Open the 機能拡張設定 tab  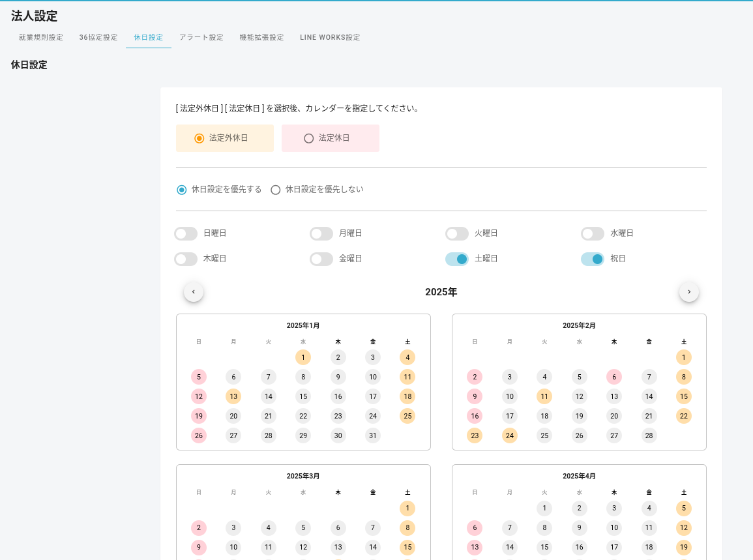[261, 37]
